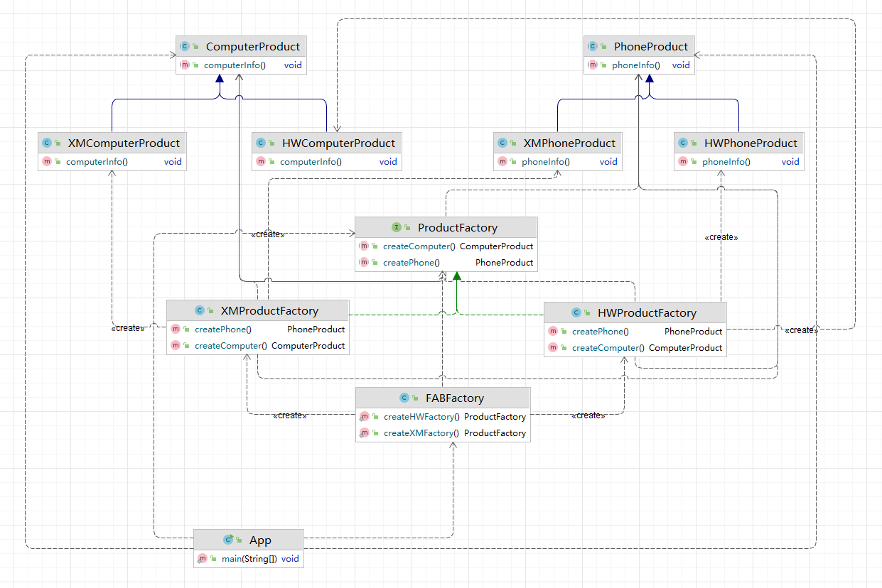Click the HWPhoneProduct class icon
The width and height of the screenshot is (882, 588).
click(x=683, y=143)
